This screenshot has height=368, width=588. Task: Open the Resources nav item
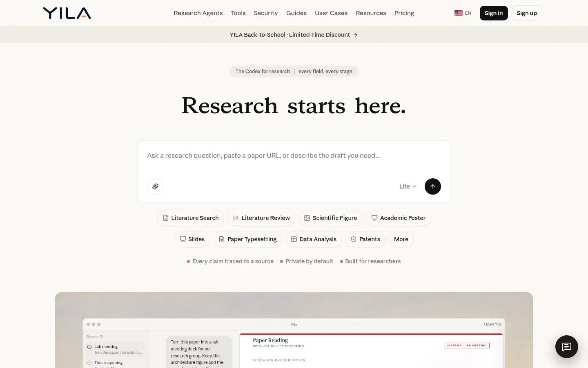coord(371,13)
